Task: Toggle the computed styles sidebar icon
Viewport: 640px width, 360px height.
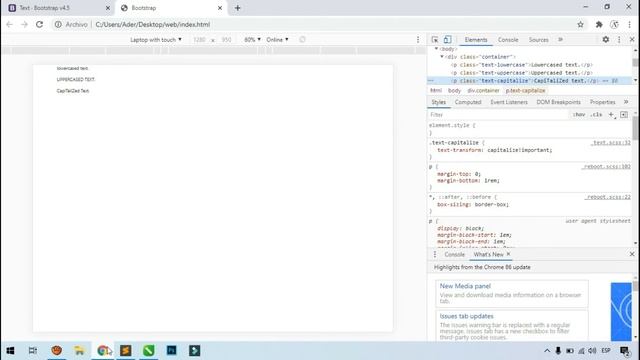Action: click(x=624, y=115)
